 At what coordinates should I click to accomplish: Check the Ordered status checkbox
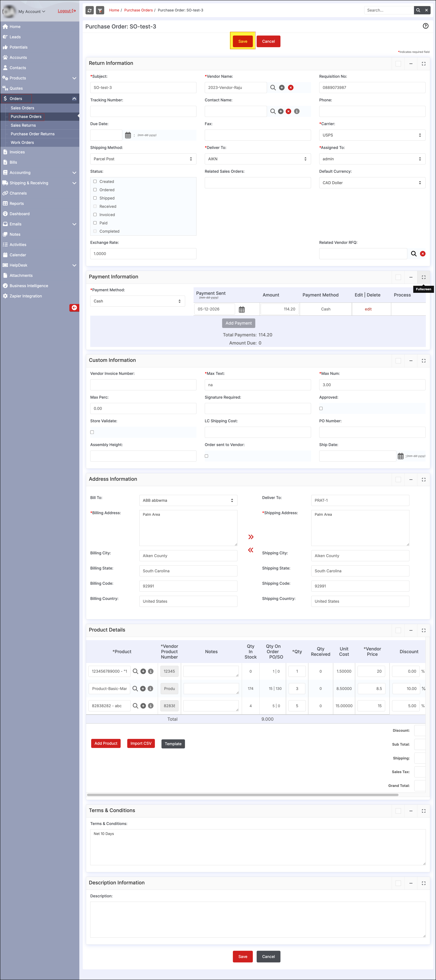coord(95,190)
